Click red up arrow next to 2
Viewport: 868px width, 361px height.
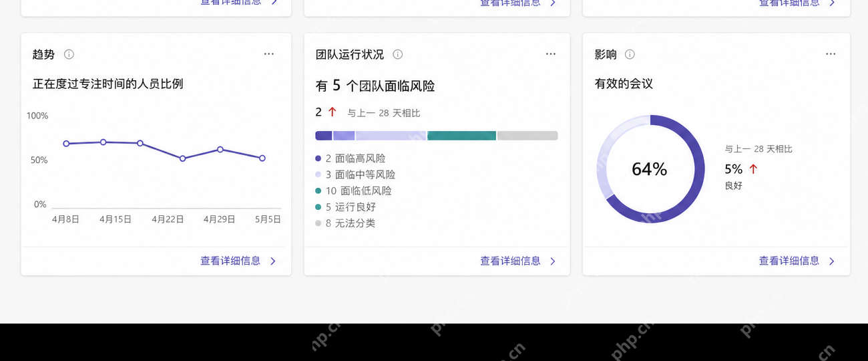tap(332, 112)
